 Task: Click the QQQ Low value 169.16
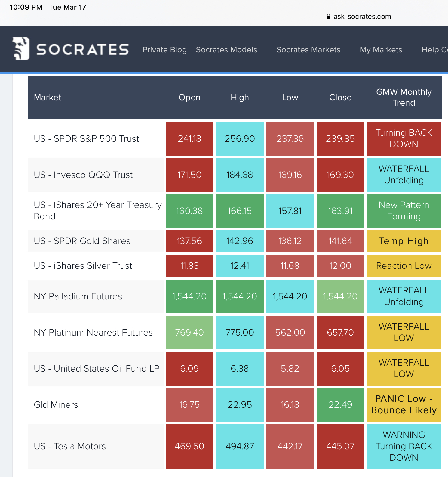[290, 175]
